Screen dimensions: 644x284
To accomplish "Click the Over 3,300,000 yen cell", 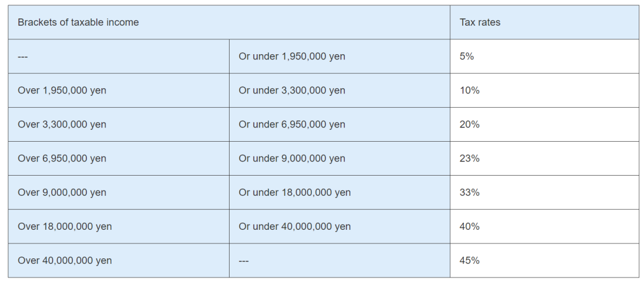I will (x=119, y=124).
